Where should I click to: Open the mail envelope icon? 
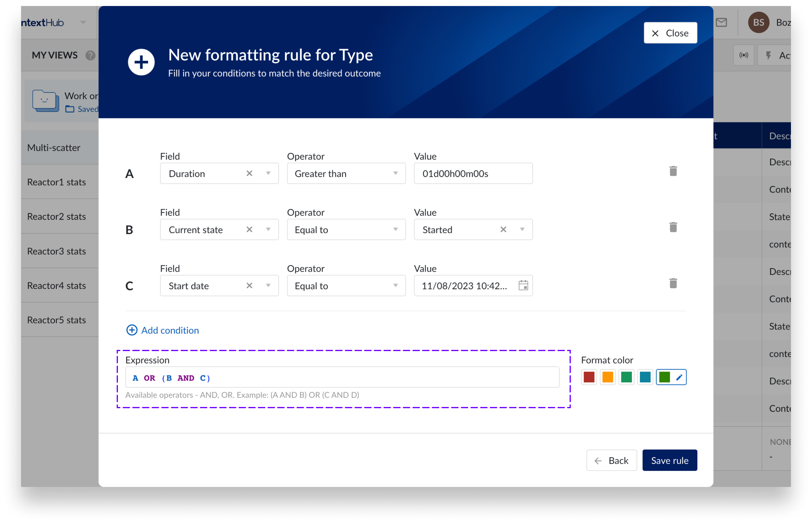point(721,23)
